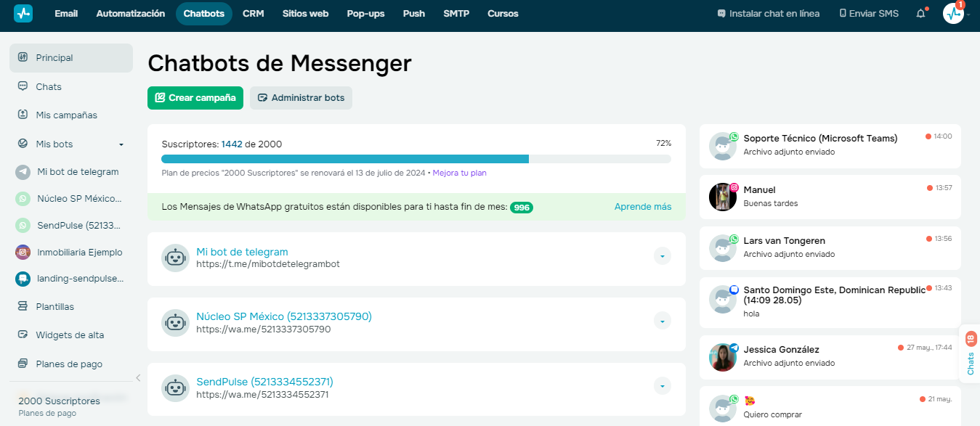This screenshot has width=980, height=426.
Task: Click Enviar SMS in the header
Action: coord(869,14)
